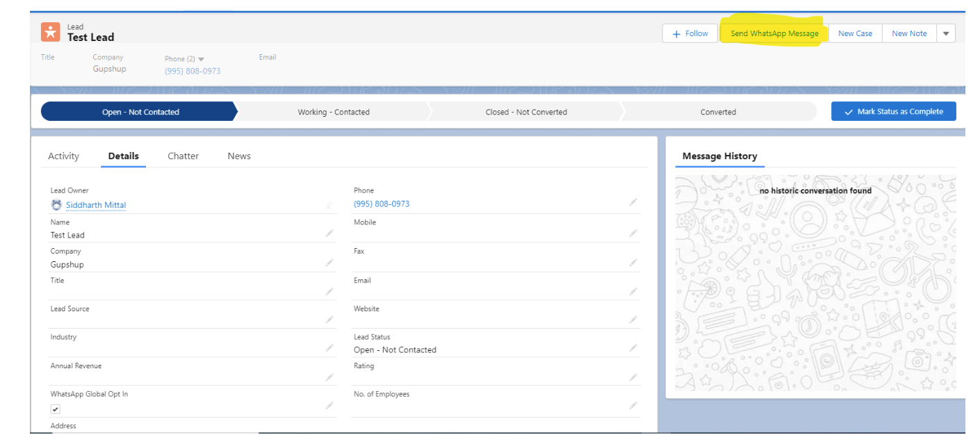Open the more actions dropdown arrow
Screen dimensions: 980x444
pos(946,33)
